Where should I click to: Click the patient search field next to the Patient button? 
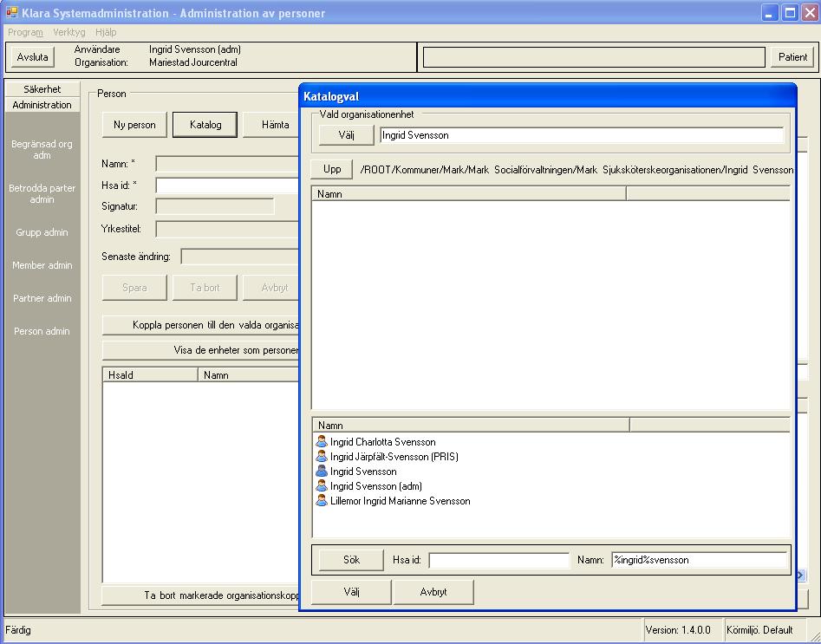coord(594,57)
